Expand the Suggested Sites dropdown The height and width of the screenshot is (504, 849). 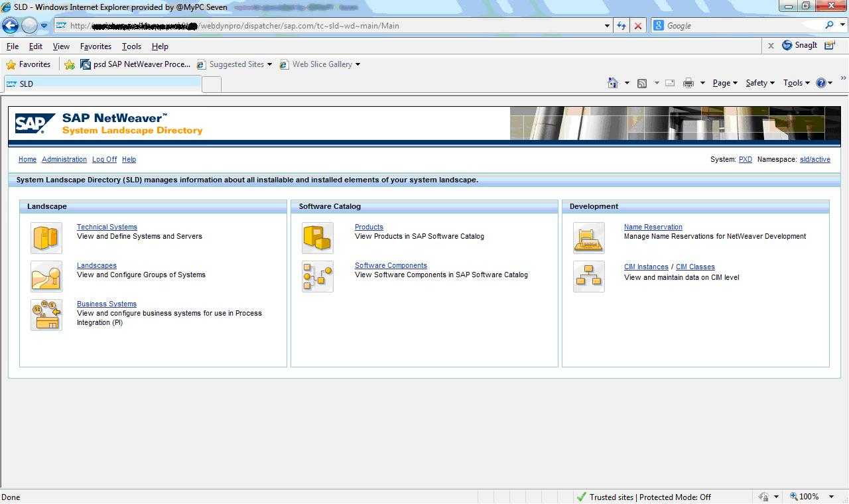coord(269,64)
